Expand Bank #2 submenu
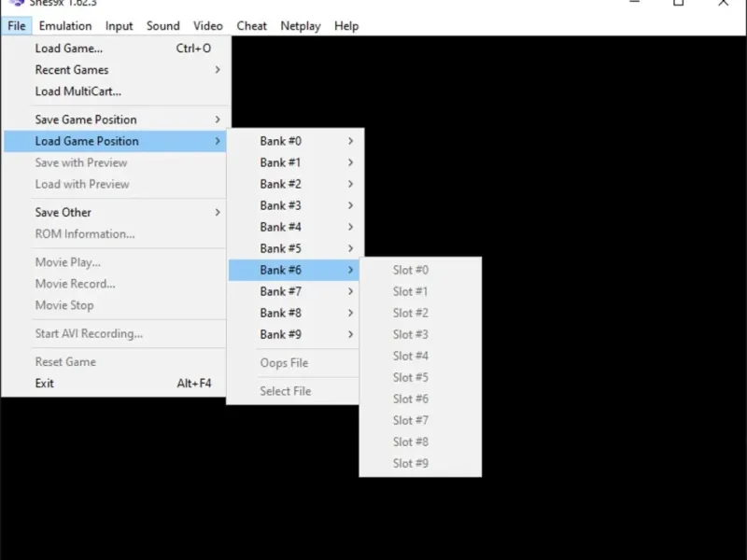Screen dimensions: 747x560 (293, 184)
